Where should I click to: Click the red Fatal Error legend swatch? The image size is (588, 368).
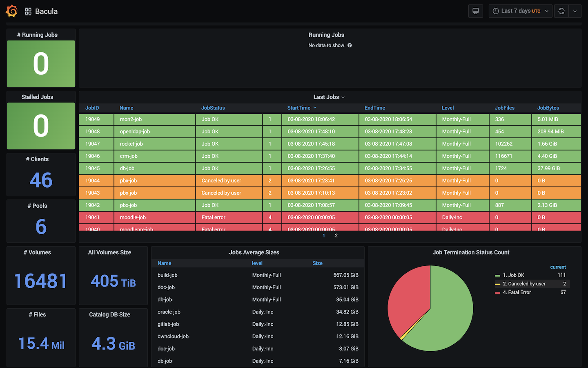tap(498, 293)
